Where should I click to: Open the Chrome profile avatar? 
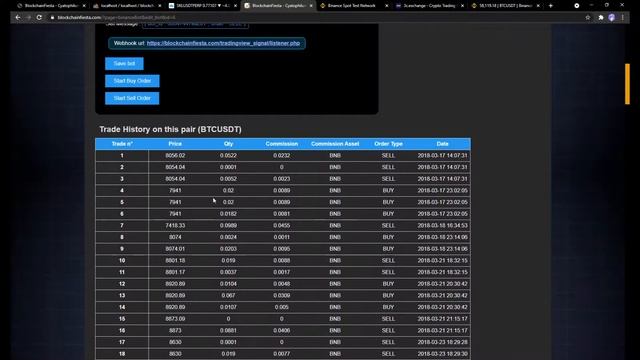(x=611, y=18)
